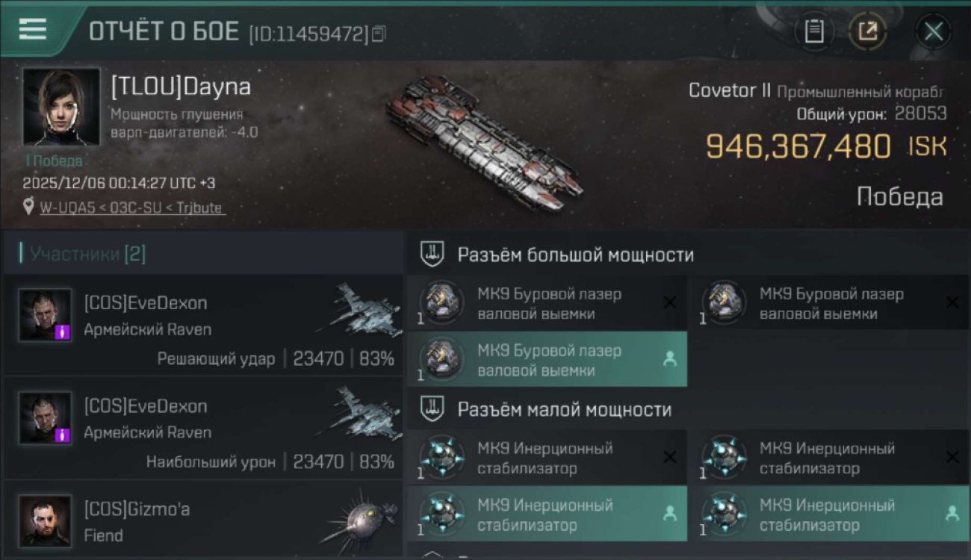Open [COS]Gizmo'a Fiend participant entry

click(203, 520)
